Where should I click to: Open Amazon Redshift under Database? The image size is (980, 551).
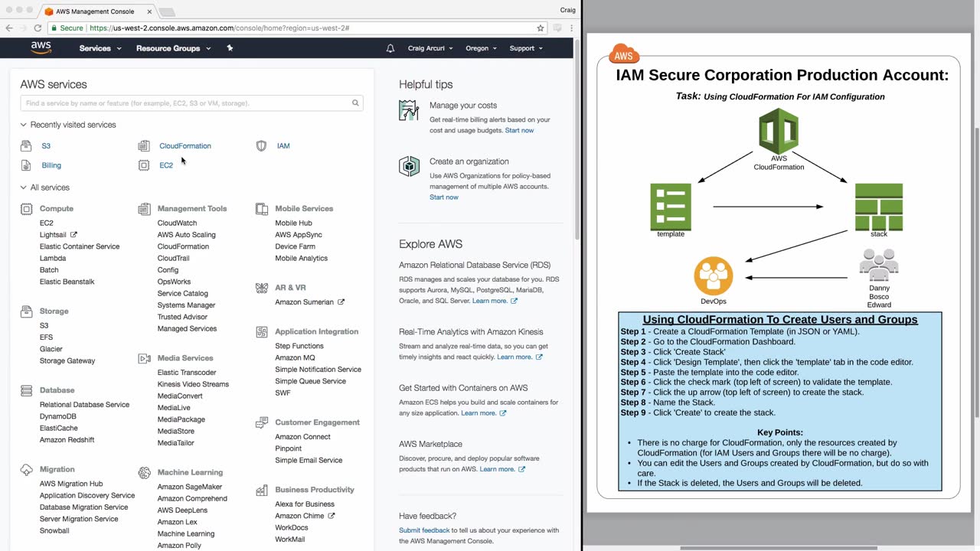click(x=67, y=440)
